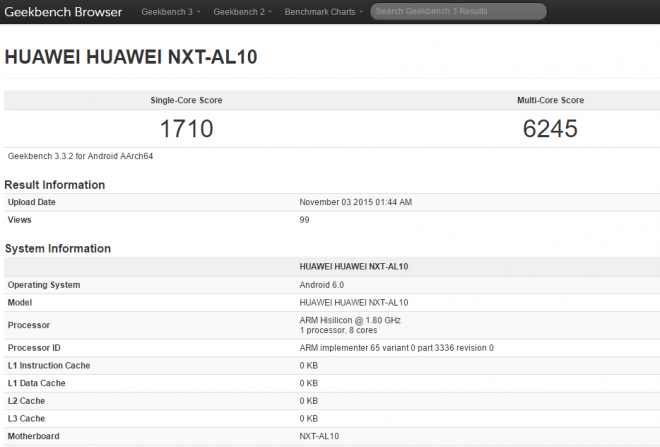Image resolution: width=660 pixels, height=447 pixels.
Task: Select the L1 Instruction Cache label
Action: coord(49,366)
